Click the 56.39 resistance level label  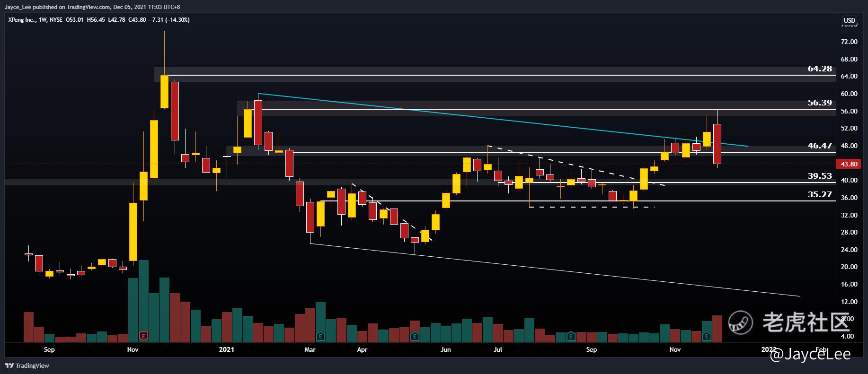820,103
